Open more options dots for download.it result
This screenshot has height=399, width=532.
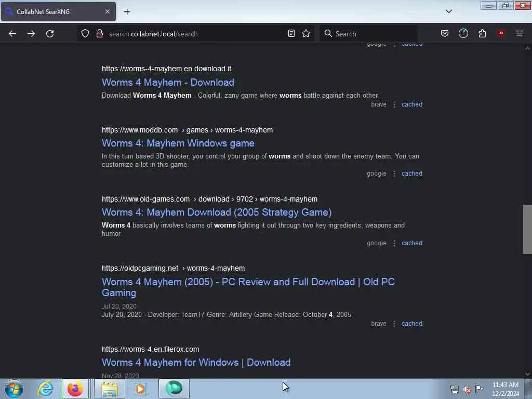click(x=394, y=104)
